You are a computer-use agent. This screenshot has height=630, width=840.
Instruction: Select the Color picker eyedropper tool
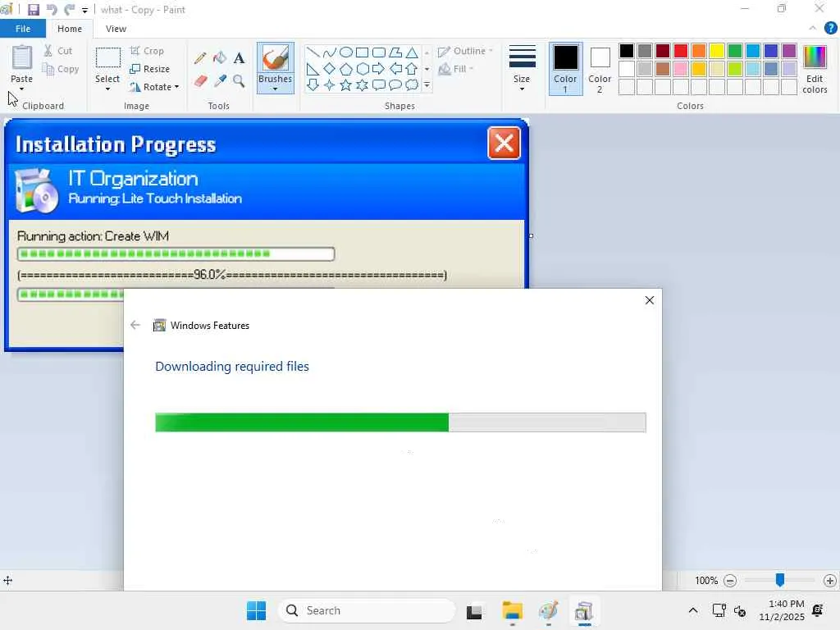[220, 81]
